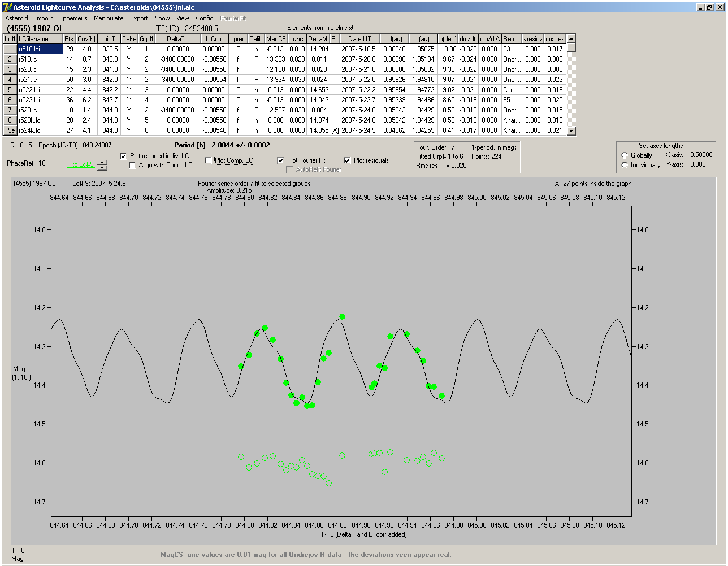The height and width of the screenshot is (566, 728).
Task: Click the table vertical scrollbar thumb
Action: (x=571, y=48)
